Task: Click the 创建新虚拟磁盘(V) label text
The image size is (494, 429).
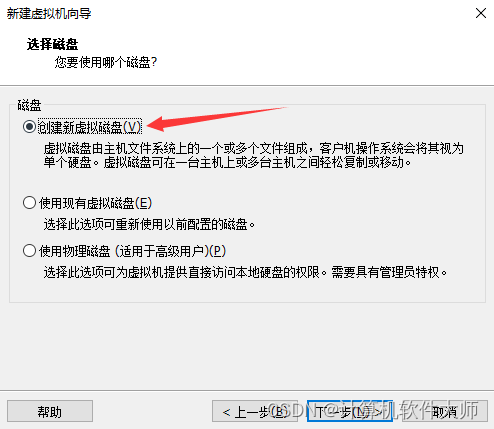Action: [90, 127]
